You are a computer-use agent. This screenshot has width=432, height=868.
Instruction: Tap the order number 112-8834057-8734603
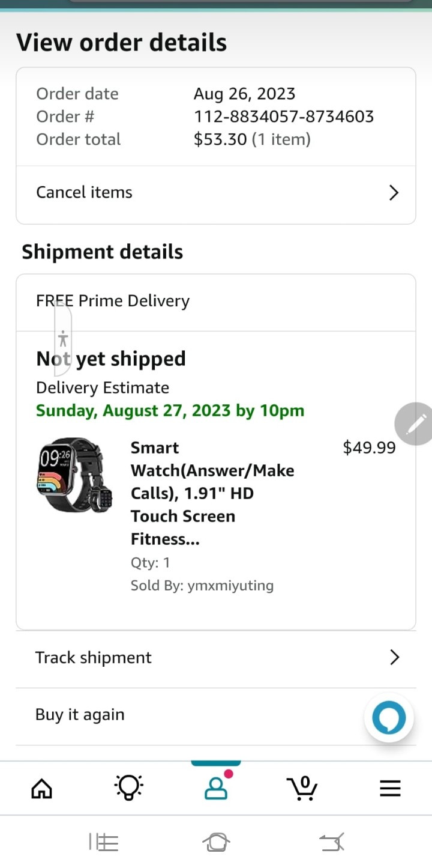point(284,117)
